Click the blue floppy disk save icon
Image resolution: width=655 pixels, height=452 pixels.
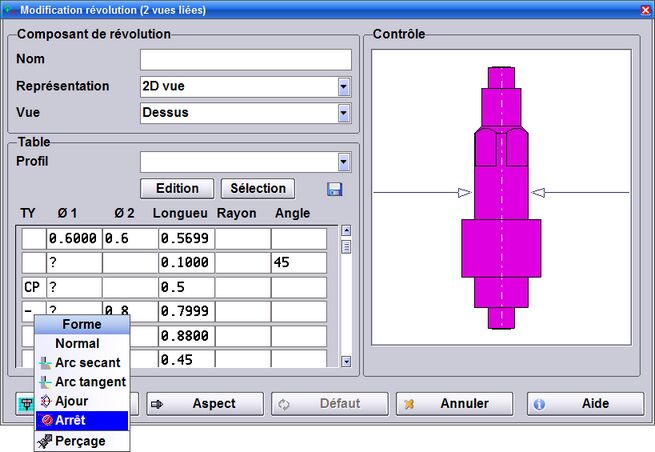tap(335, 189)
